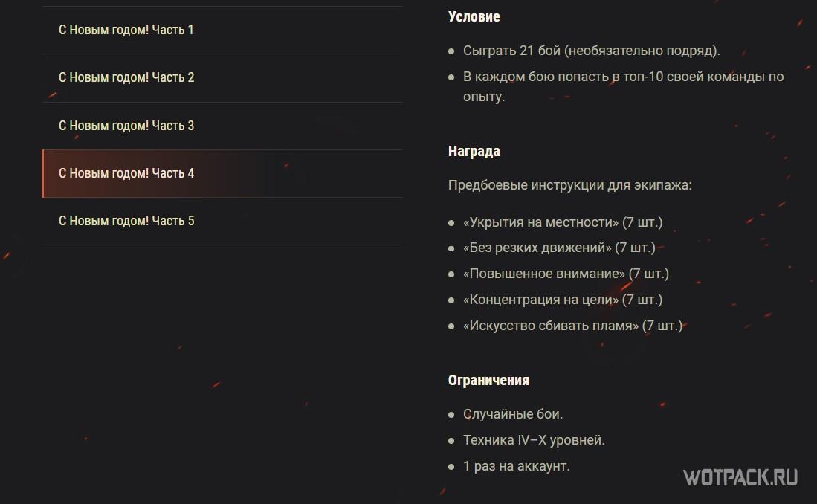Screen dimensions: 817x504
Task: Click the «Случайные бои» restriction
Action: [x=512, y=414]
